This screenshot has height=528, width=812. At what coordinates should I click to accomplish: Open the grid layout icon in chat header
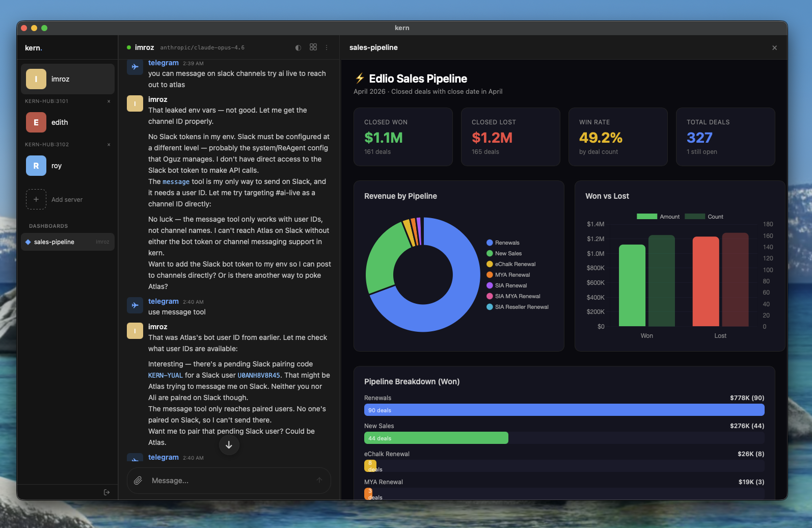[313, 47]
